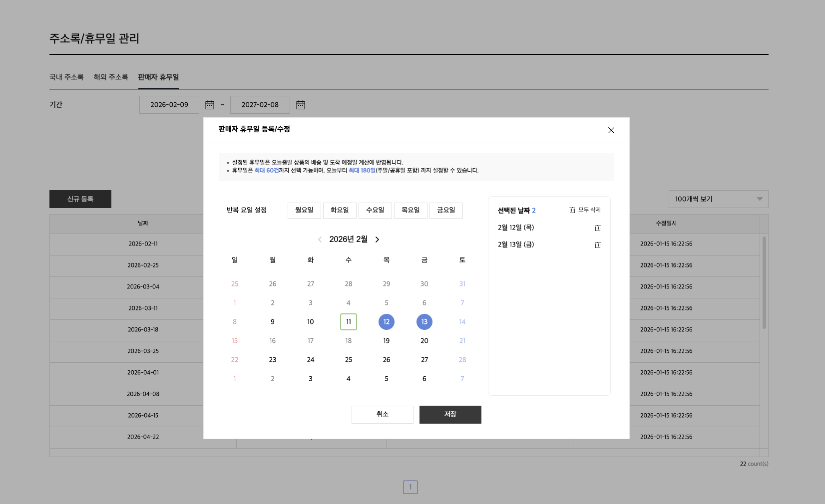Switch to the 국내 주소록 tab
Viewport: 825px width, 504px height.
pyautogui.click(x=66, y=77)
